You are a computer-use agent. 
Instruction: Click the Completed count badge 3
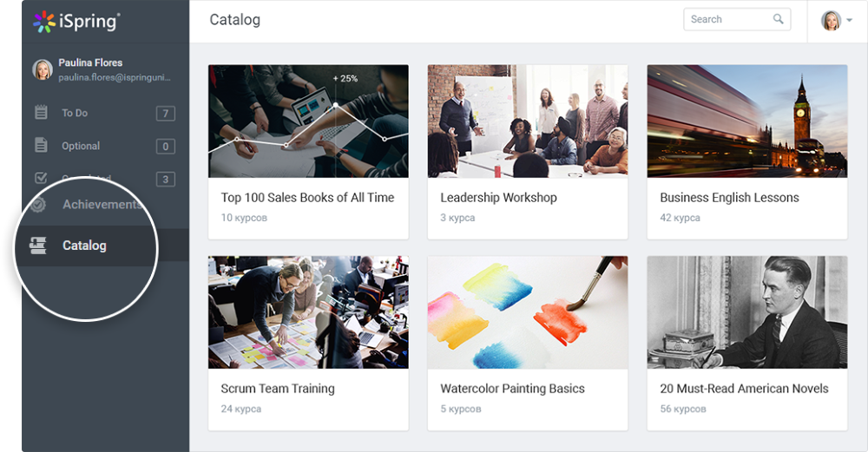[x=166, y=180]
